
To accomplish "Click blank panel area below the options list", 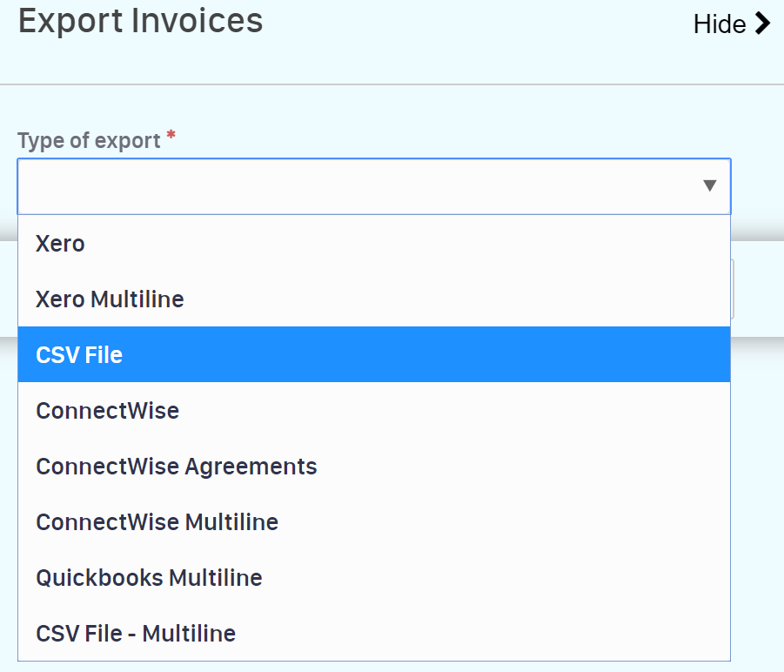I will pos(392,666).
